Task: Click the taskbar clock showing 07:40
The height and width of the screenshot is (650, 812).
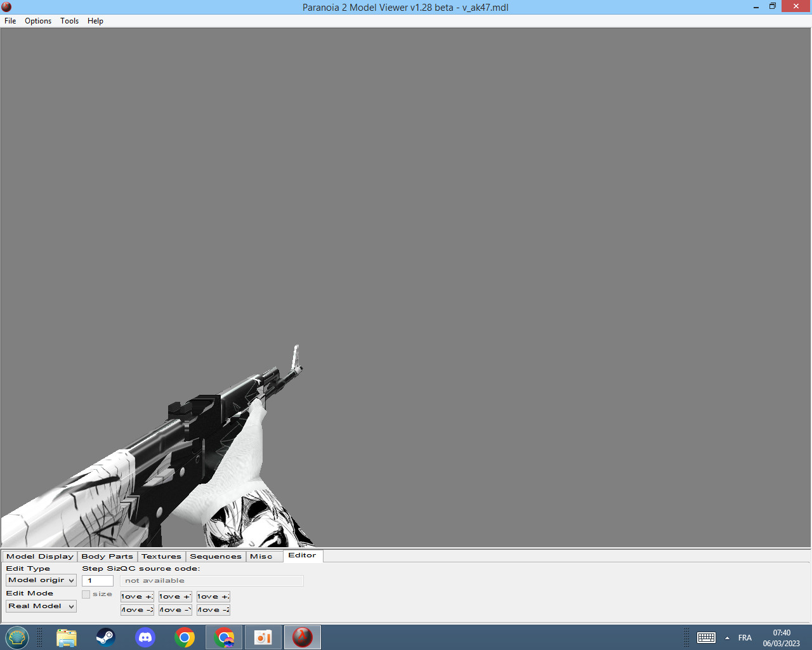Action: point(781,633)
